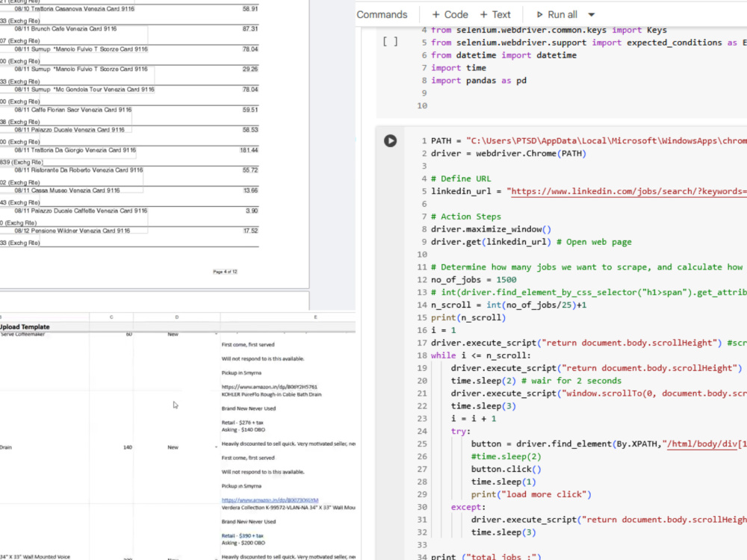This screenshot has width=747, height=560.
Task: Click the 'print("load more click")' code line
Action: coord(531,495)
